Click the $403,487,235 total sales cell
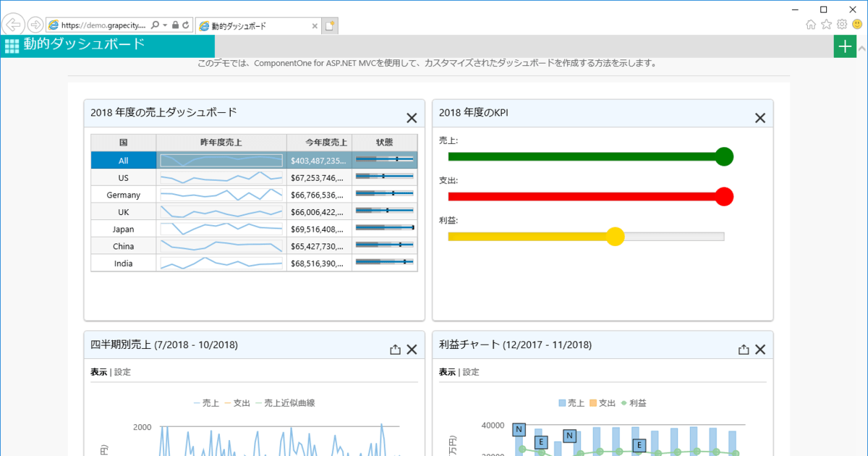This screenshot has height=456, width=868. click(320, 160)
